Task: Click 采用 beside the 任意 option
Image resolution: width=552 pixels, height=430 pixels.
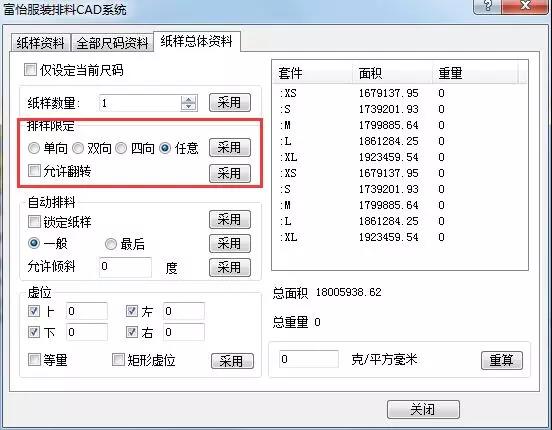Action: click(x=230, y=147)
